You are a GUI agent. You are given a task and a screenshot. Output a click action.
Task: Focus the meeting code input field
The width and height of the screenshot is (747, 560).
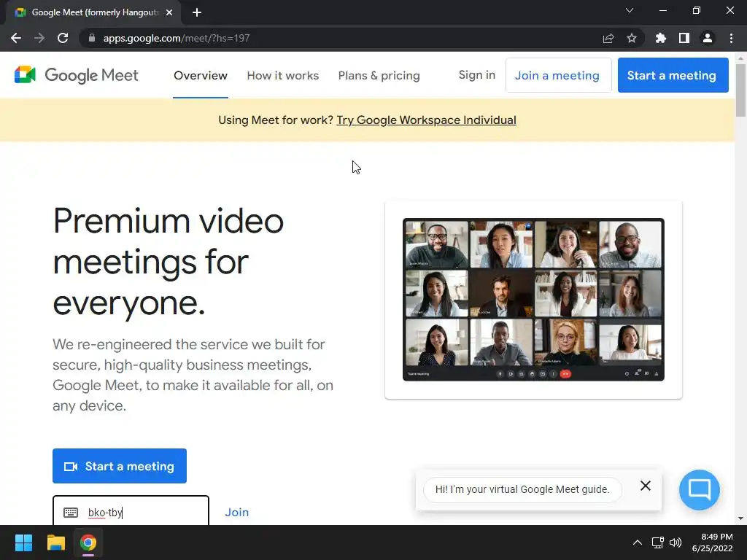[x=131, y=510]
